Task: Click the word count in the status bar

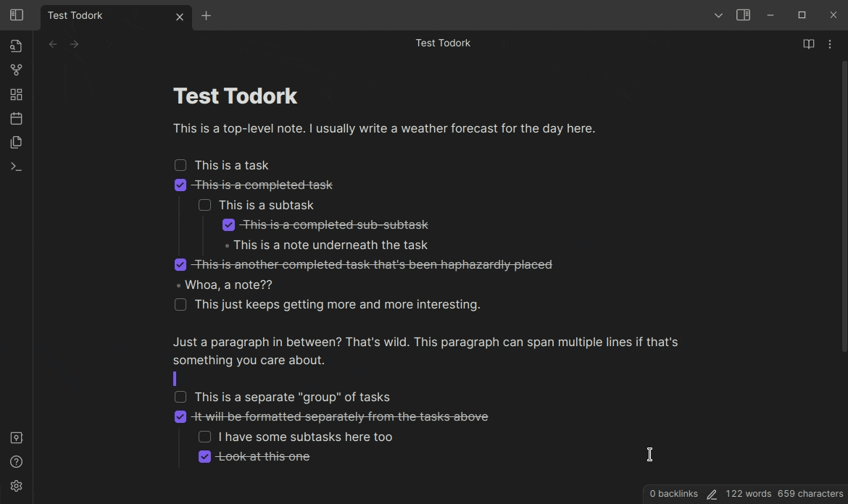Action: (x=749, y=494)
